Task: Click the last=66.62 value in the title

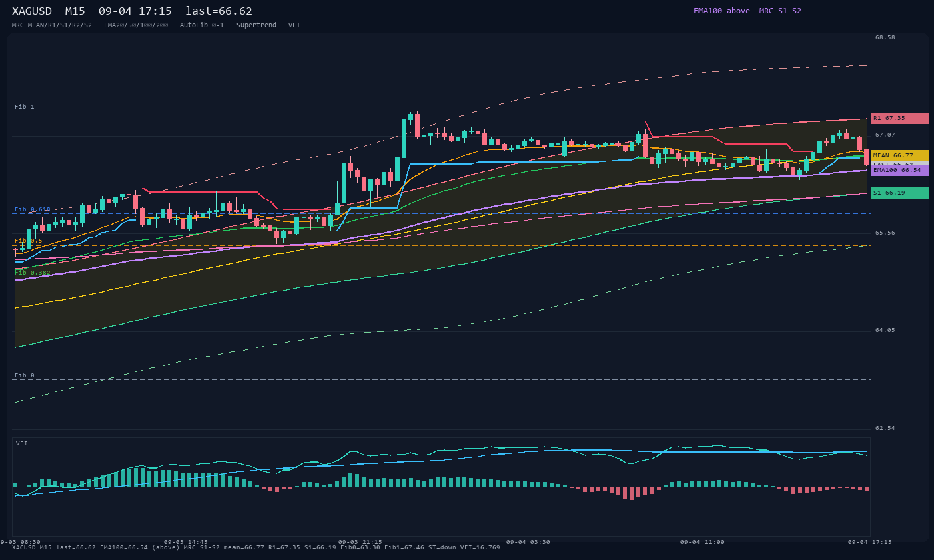Action: click(219, 11)
